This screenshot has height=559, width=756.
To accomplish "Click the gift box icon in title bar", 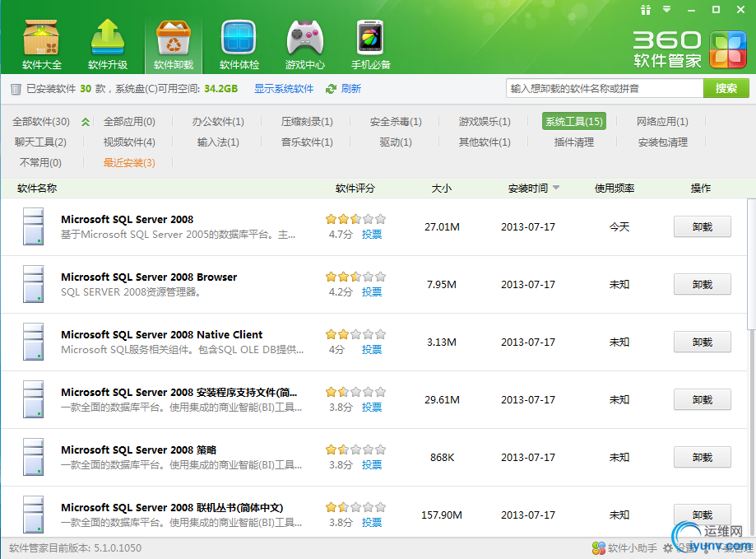I will tap(646, 10).
